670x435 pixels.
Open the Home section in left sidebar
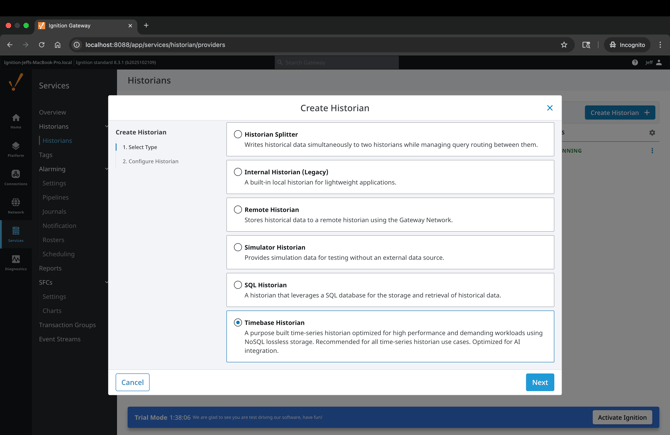point(16,121)
